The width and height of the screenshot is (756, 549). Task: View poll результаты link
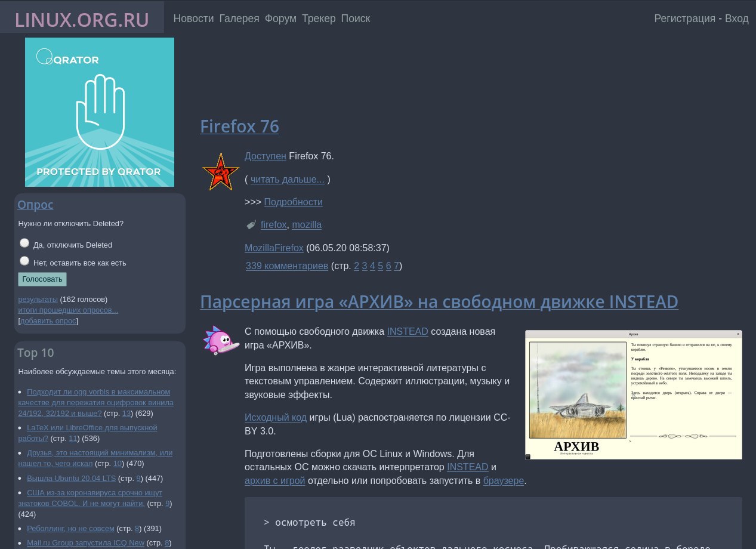38,300
